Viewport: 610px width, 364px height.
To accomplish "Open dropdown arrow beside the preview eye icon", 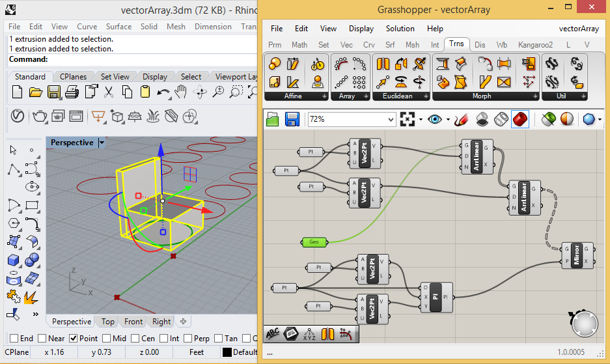I will click(x=448, y=120).
